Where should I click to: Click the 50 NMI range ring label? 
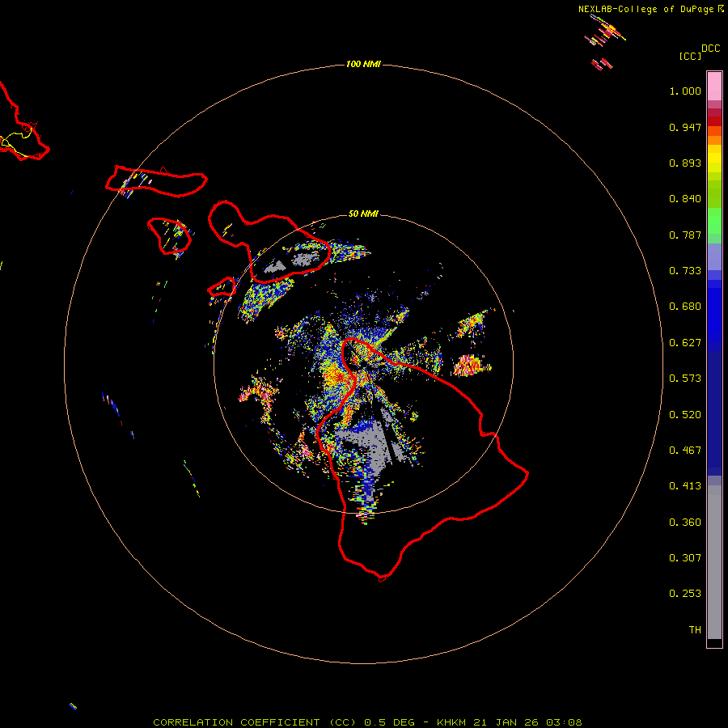click(363, 214)
